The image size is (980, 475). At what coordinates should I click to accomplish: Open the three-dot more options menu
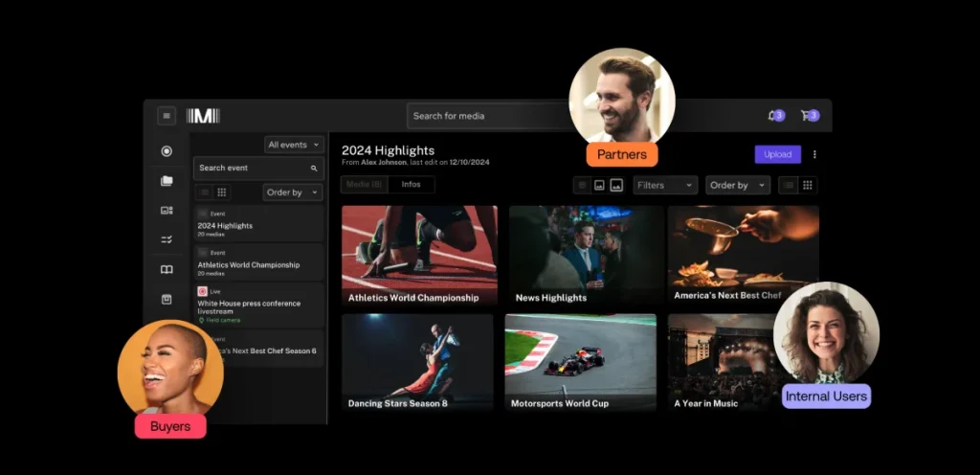coord(814,154)
